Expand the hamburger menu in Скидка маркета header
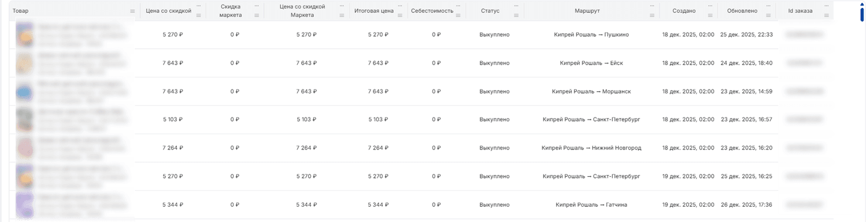Image resolution: width=868 pixels, height=222 pixels. click(x=257, y=15)
